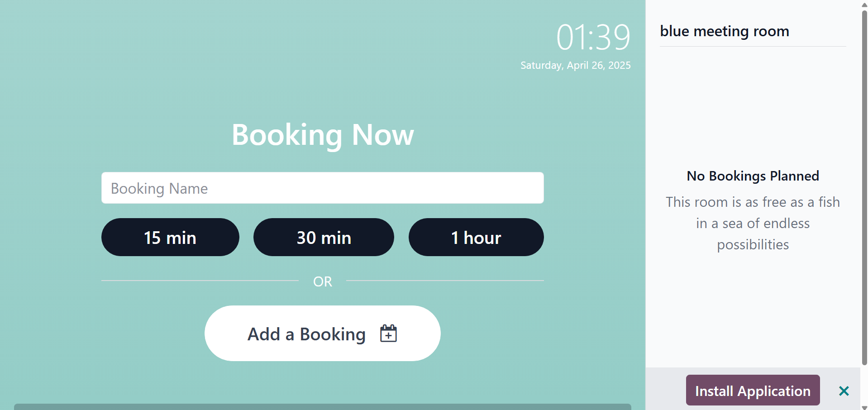Image resolution: width=868 pixels, height=410 pixels.
Task: Focus the Booking Name text field
Action: 322,188
